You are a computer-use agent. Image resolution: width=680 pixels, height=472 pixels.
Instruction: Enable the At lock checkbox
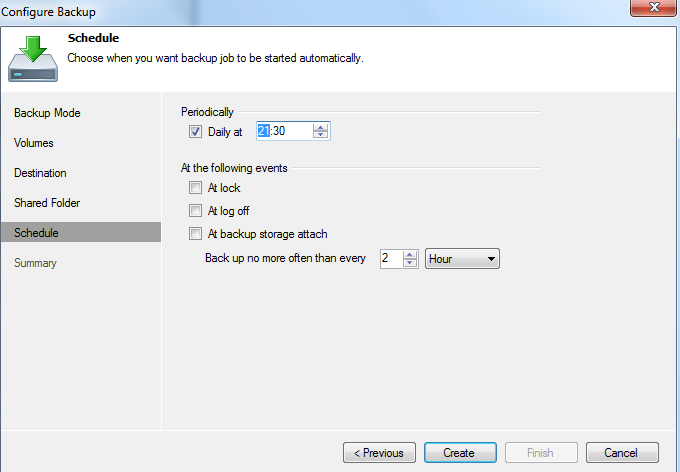[195, 187]
